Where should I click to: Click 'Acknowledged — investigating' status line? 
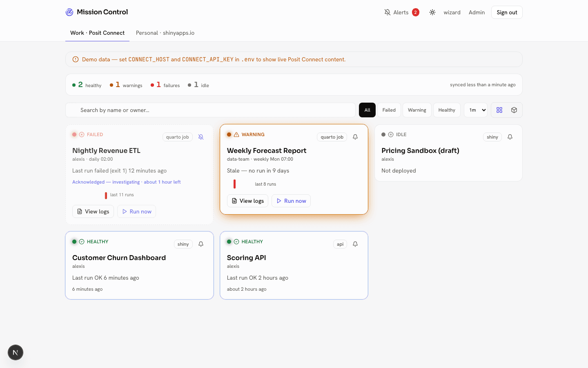tap(127, 182)
